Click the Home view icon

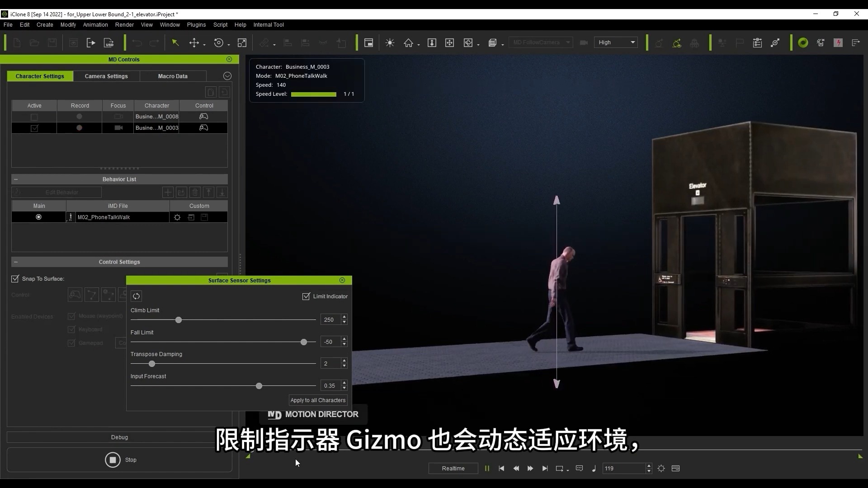point(408,43)
